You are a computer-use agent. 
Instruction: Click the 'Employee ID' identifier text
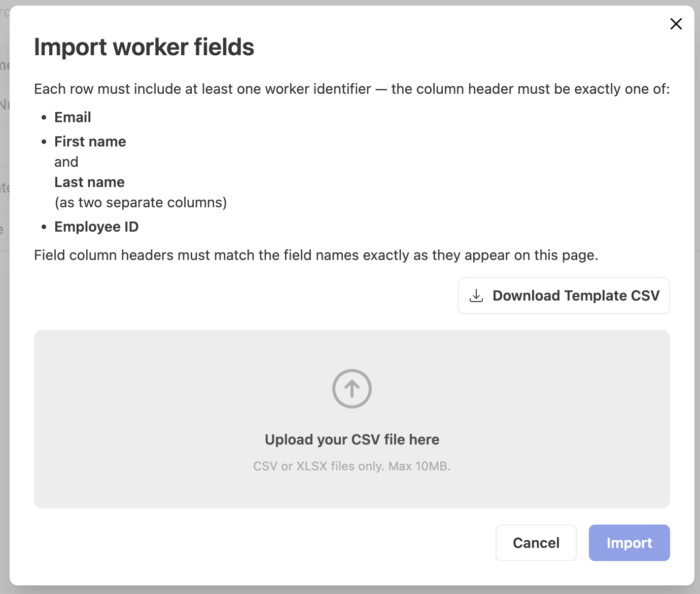click(97, 227)
